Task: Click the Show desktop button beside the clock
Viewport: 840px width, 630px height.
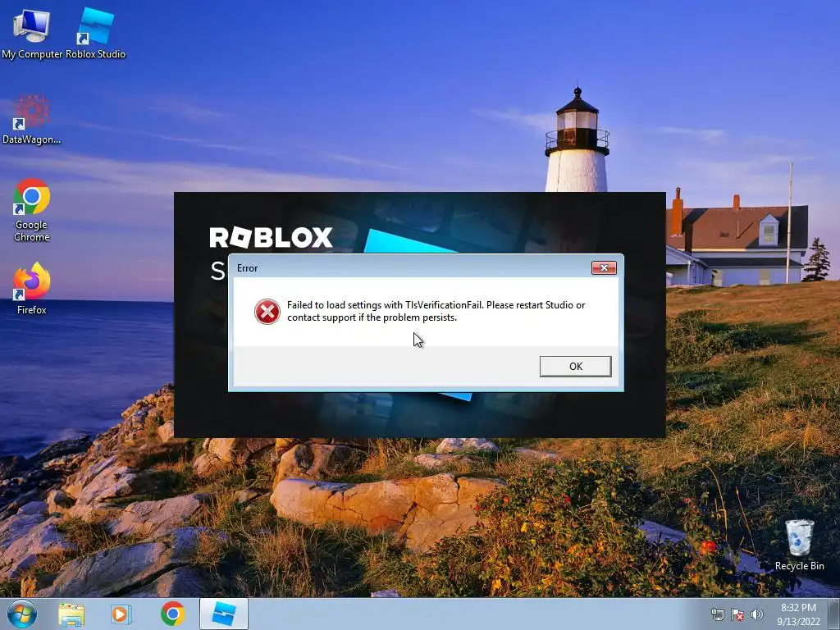Action: pos(834,614)
